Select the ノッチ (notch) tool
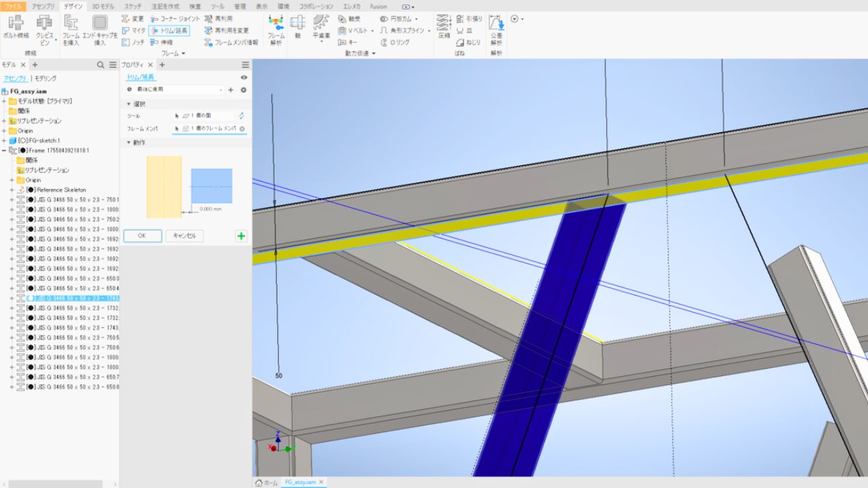Viewport: 868px width, 488px height. click(x=134, y=42)
